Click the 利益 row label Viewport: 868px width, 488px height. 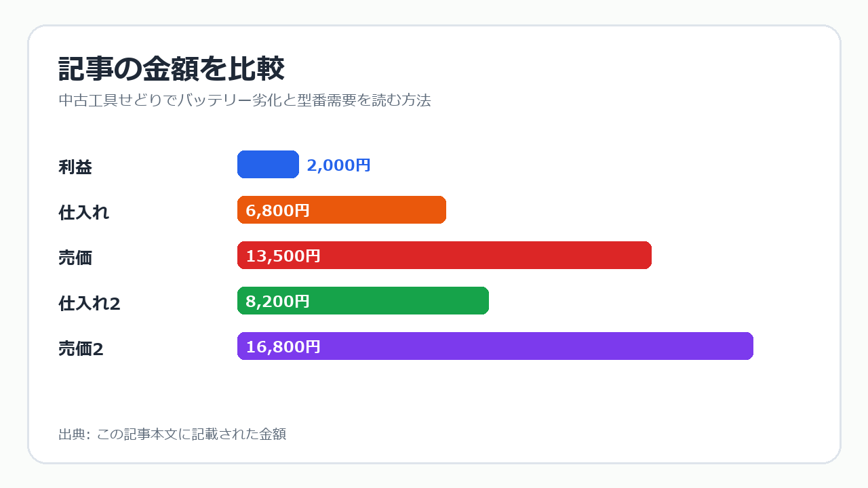(75, 167)
